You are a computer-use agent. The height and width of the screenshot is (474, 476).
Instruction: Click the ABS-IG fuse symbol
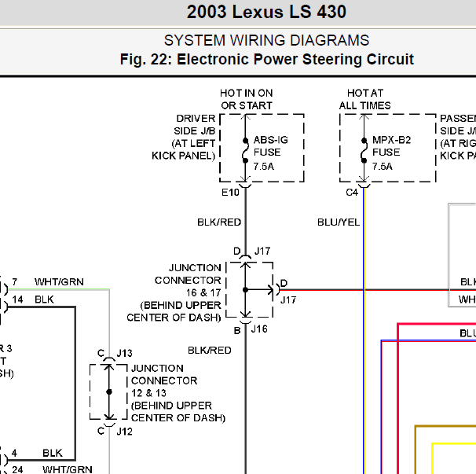pos(245,150)
